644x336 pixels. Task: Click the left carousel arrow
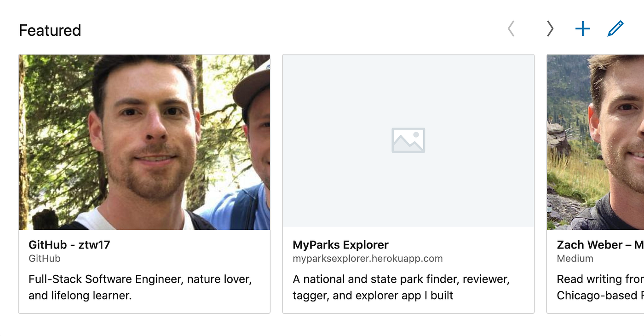(511, 28)
